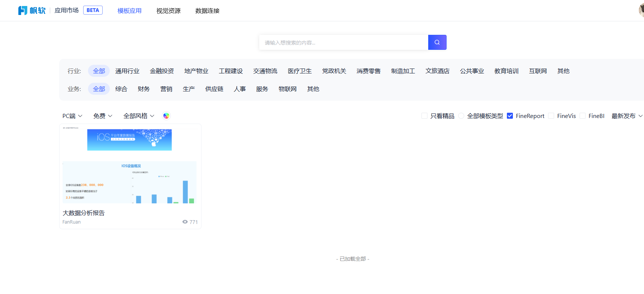The width and height of the screenshot is (644, 294).
Task: Filter by 金融投资 industry
Action: (162, 71)
